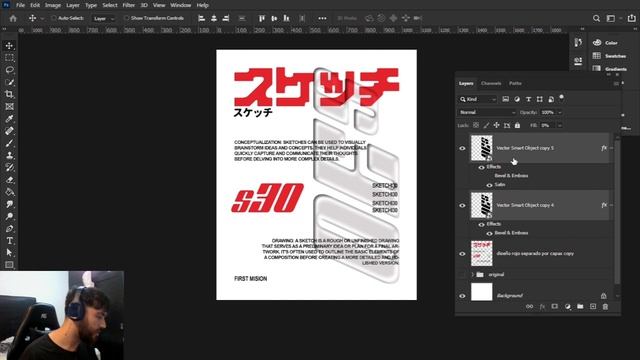Open the three-dots more align options
This screenshot has height=360, width=640.
(x=322, y=18)
